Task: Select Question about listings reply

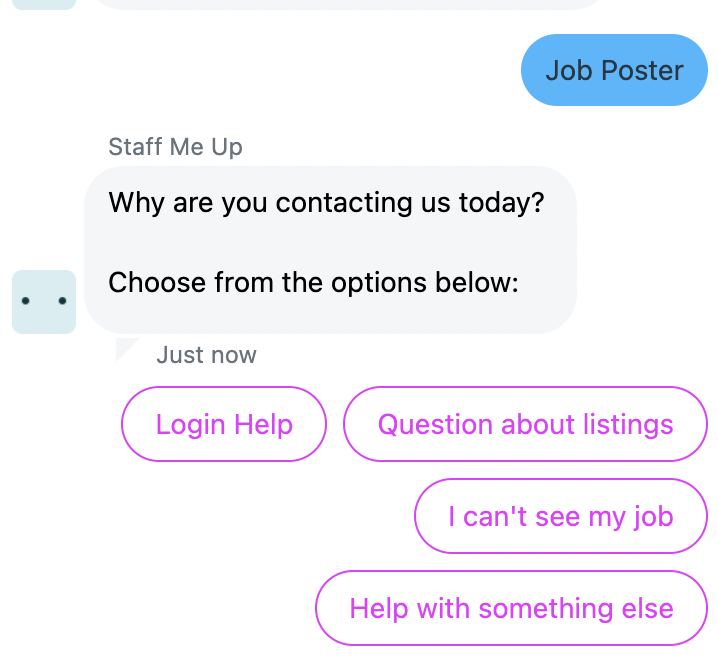Action: pyautogui.click(x=525, y=424)
